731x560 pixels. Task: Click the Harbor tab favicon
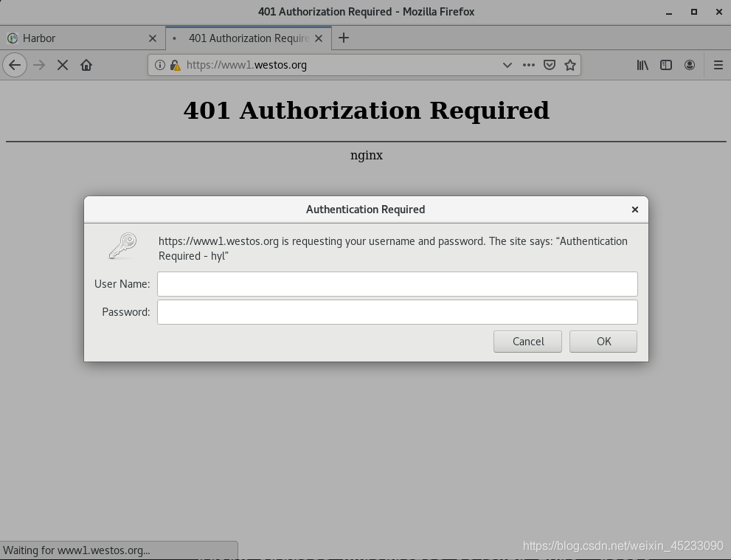(13, 38)
